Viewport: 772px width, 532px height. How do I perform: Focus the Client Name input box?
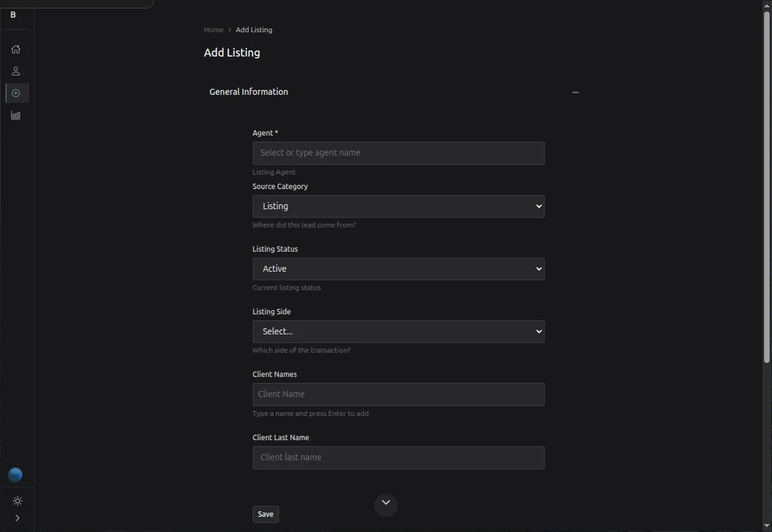[398, 394]
